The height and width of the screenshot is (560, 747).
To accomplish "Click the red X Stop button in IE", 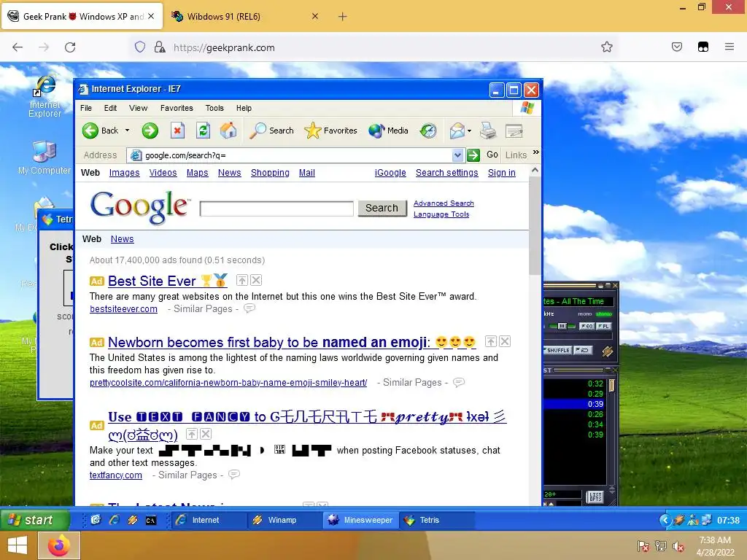I will click(177, 131).
